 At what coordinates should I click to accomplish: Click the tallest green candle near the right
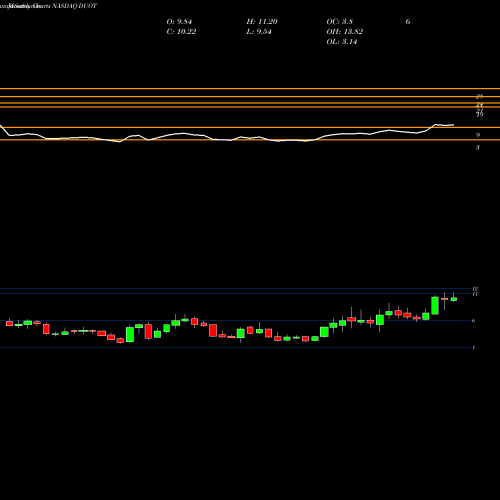(435, 305)
